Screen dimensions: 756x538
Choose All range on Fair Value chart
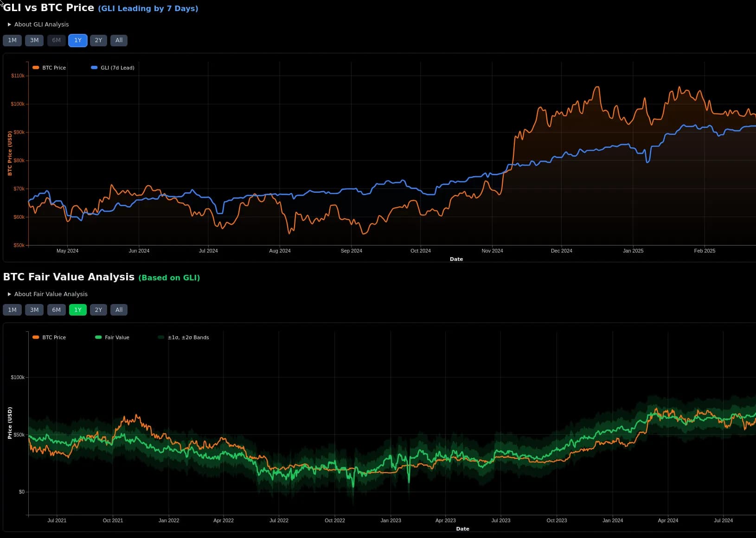click(119, 310)
